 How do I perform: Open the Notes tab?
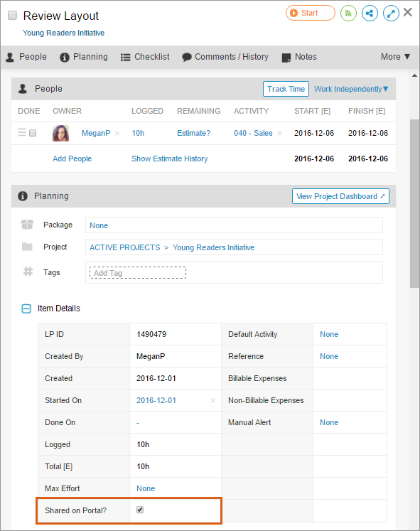(299, 57)
